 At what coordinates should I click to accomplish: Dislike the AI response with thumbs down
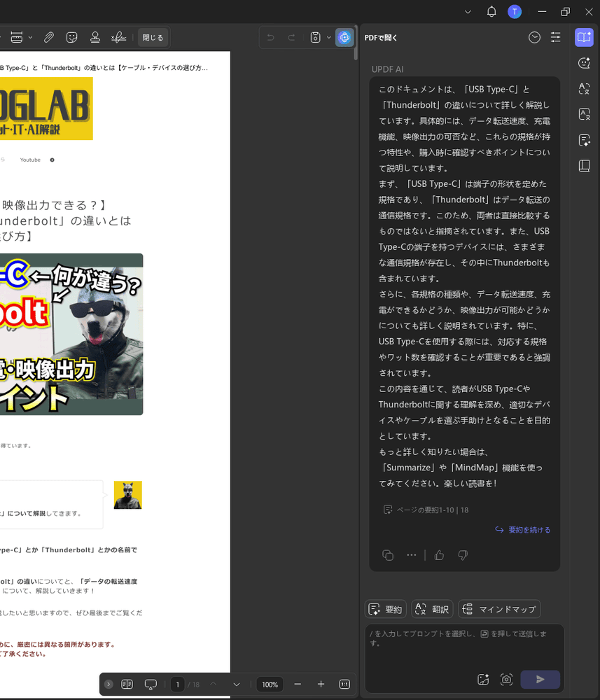463,555
